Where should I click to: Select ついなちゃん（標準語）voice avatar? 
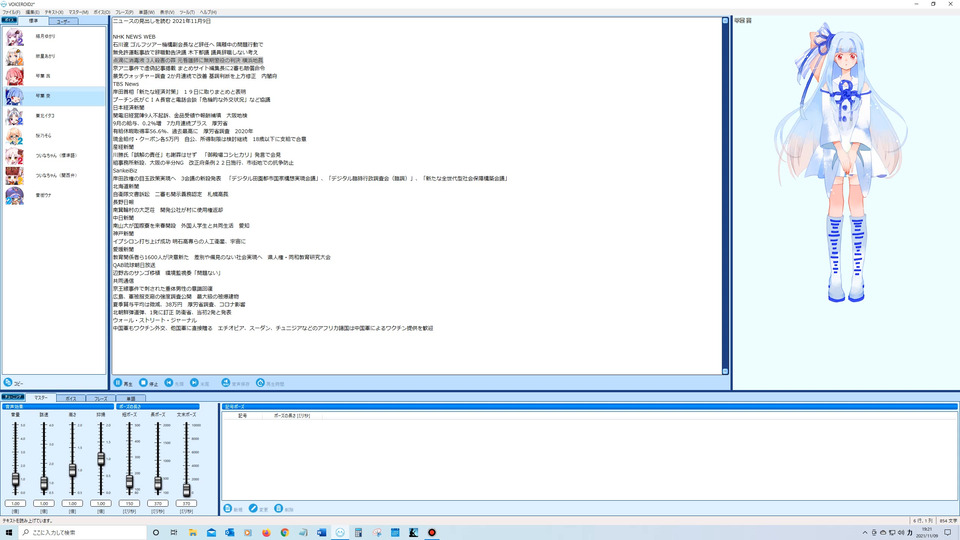[x=15, y=156]
